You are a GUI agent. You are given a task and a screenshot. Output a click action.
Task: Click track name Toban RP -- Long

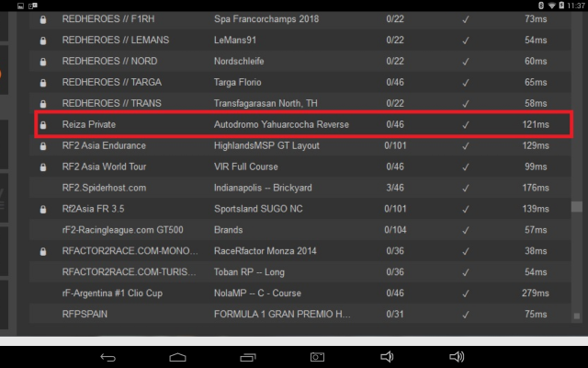(249, 272)
